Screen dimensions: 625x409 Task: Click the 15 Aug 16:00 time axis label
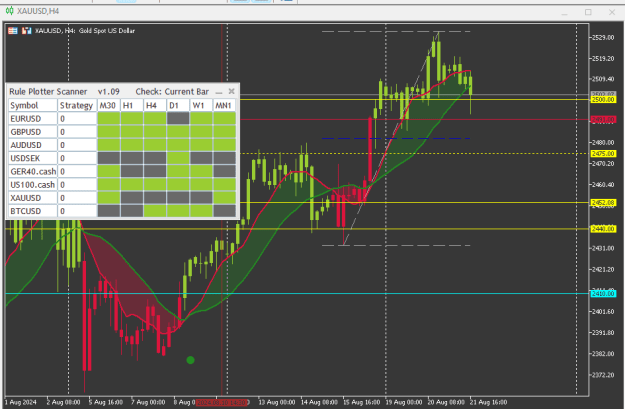tap(362, 402)
